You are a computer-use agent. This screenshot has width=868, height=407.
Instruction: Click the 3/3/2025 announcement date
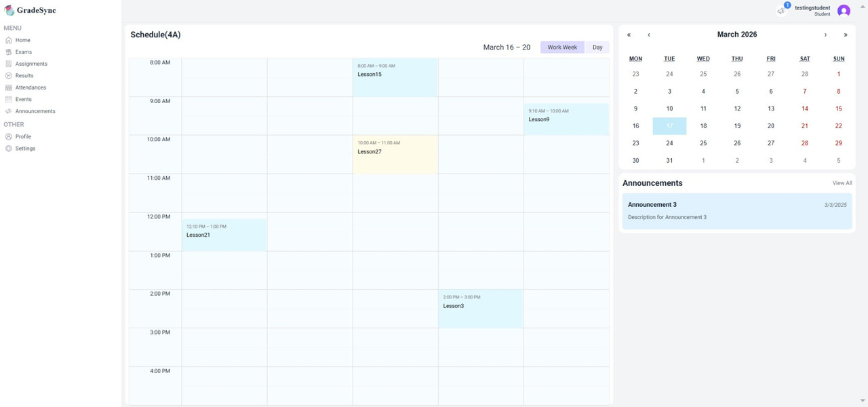[835, 205]
